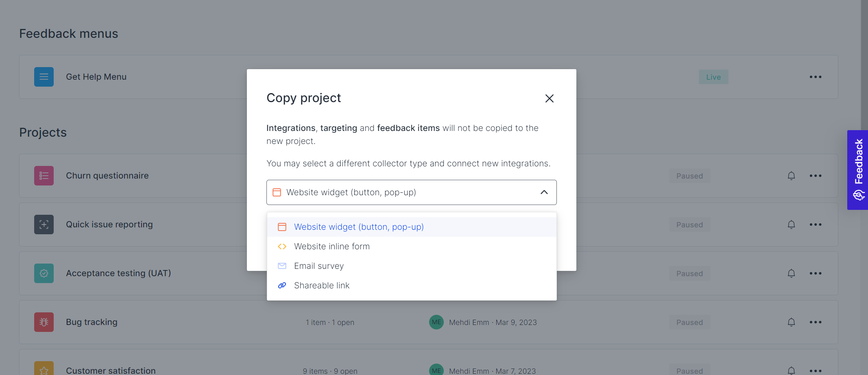868x375 pixels.
Task: Open the Churn questionnaire project
Action: pos(107,176)
